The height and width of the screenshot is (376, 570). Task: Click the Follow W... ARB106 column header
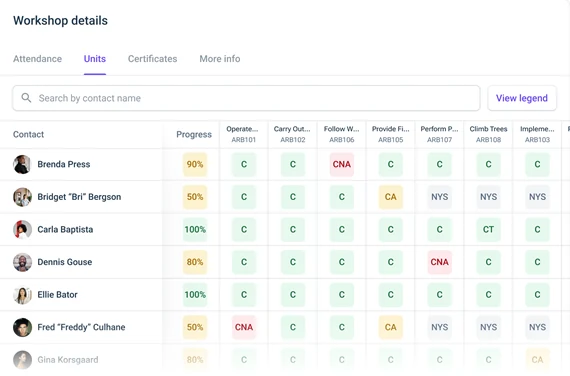[341, 134]
